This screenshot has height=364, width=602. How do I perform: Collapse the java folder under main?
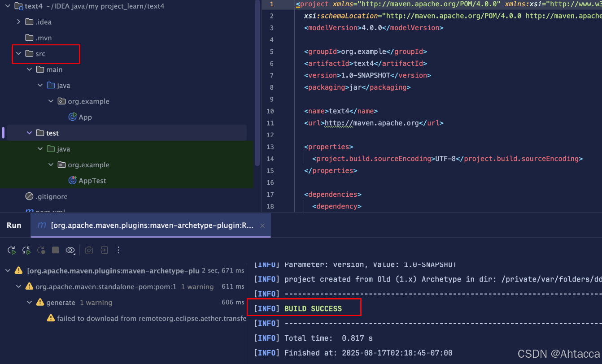[40, 85]
